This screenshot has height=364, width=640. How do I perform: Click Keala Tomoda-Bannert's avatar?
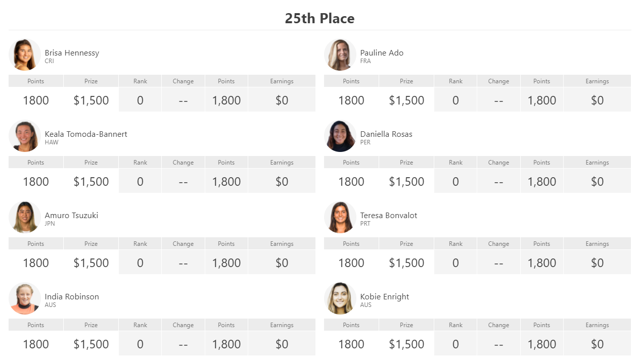point(25,136)
